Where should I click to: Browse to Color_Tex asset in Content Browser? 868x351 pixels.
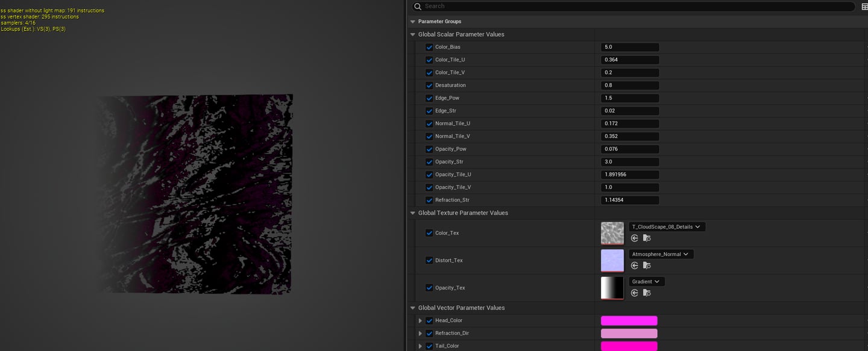click(647, 238)
